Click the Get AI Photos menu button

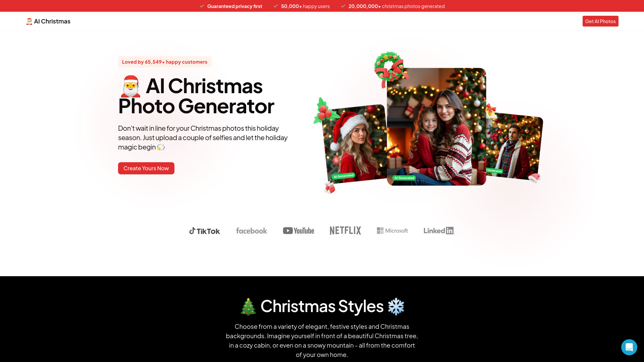point(600,21)
